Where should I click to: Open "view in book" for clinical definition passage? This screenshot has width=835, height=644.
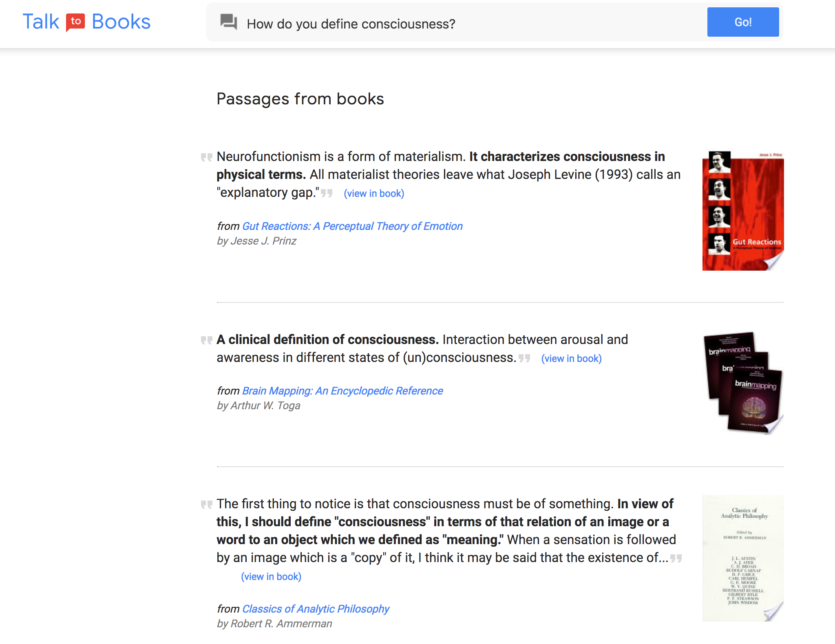pos(571,359)
